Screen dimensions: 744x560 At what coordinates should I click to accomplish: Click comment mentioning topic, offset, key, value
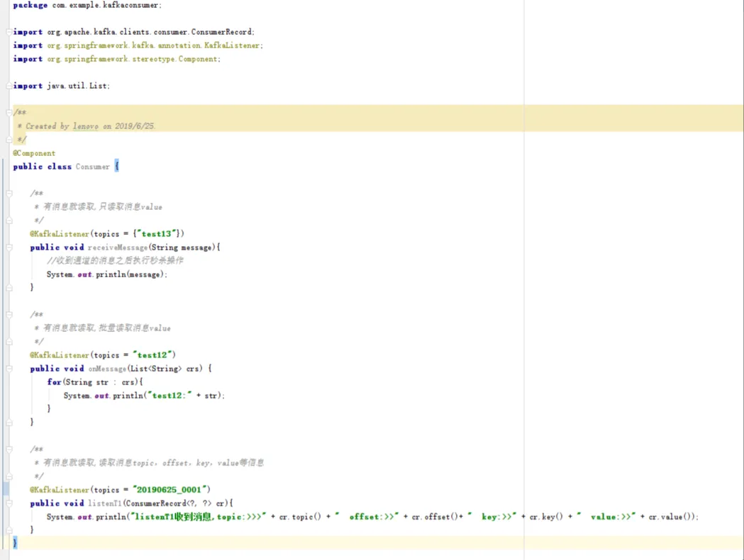click(x=153, y=463)
